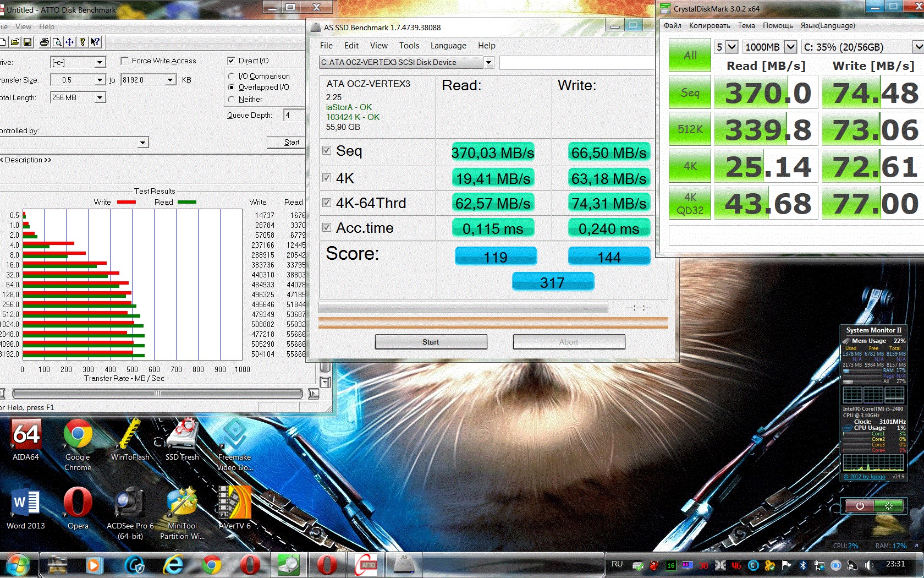The image size is (924, 578).
Task: Open the volume control in system tray
Action: 868,565
